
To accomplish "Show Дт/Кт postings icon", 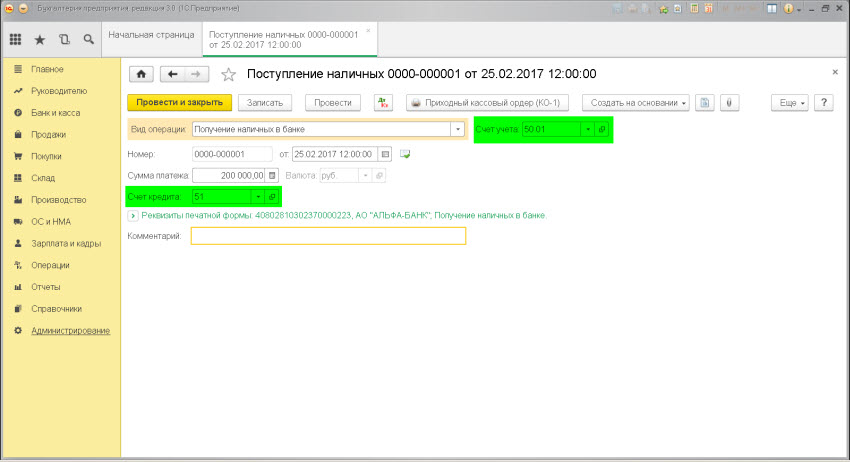I will click(383, 103).
